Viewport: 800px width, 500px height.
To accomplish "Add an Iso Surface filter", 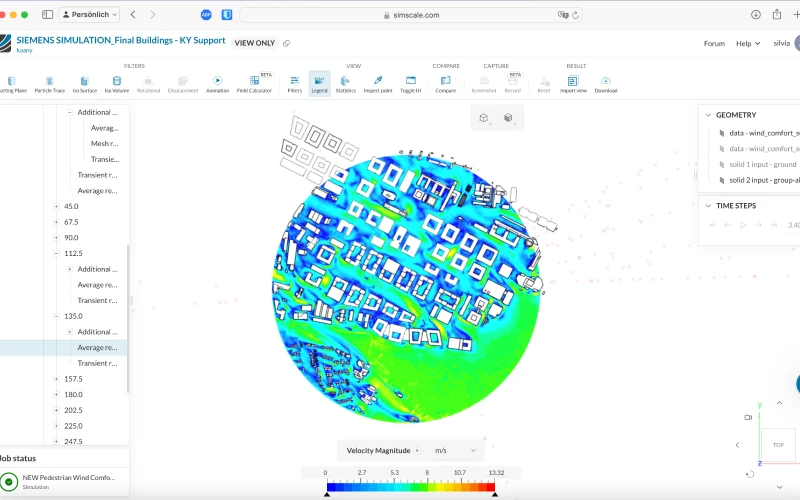I will pos(84,84).
